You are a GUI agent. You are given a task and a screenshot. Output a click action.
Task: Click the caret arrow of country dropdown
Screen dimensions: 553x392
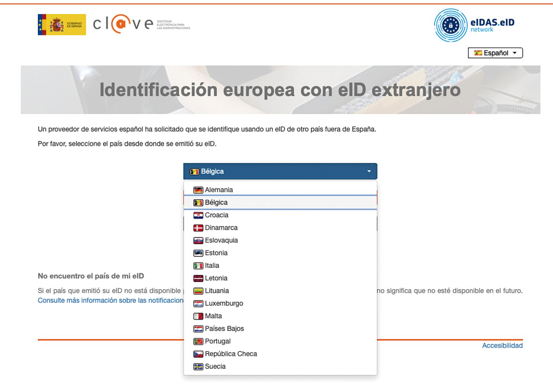coord(369,171)
